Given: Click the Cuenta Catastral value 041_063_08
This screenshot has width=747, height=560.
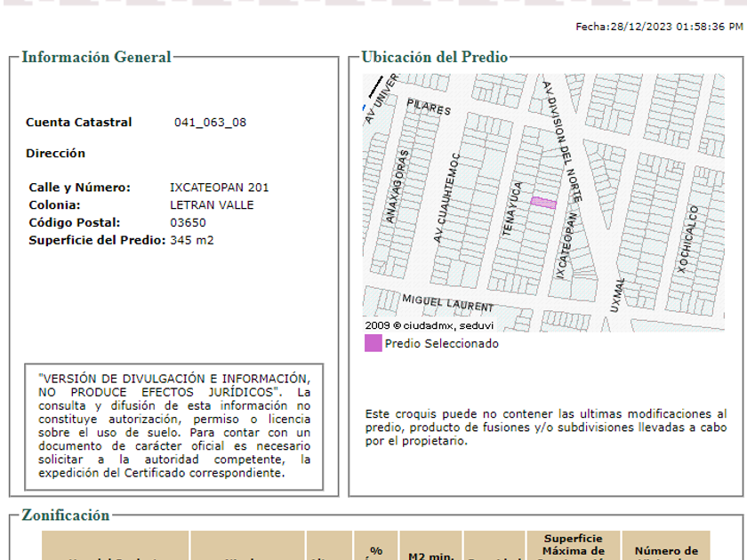Looking at the screenshot, I should (210, 123).
